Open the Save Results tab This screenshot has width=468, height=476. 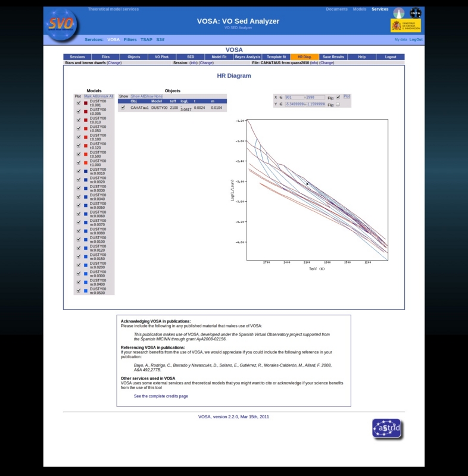pyautogui.click(x=333, y=57)
